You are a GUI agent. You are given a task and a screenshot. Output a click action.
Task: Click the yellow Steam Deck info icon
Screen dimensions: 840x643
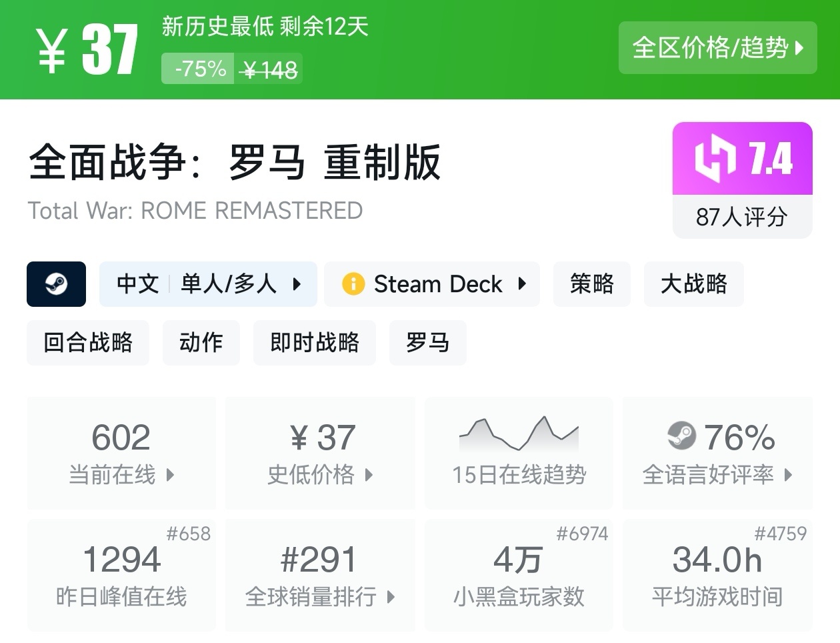pos(353,284)
